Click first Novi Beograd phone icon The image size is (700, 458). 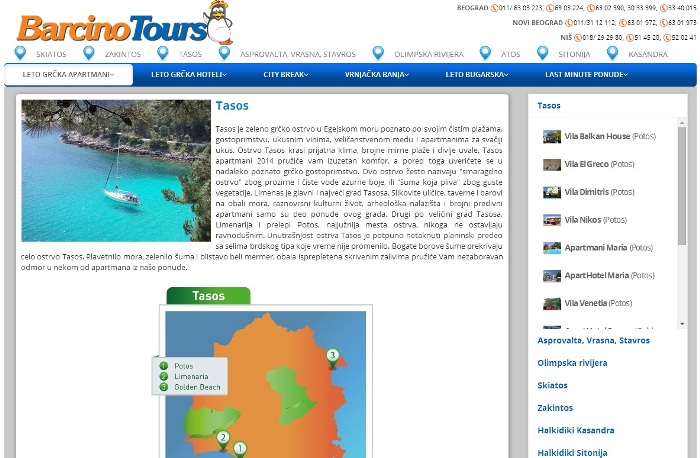tap(569, 23)
